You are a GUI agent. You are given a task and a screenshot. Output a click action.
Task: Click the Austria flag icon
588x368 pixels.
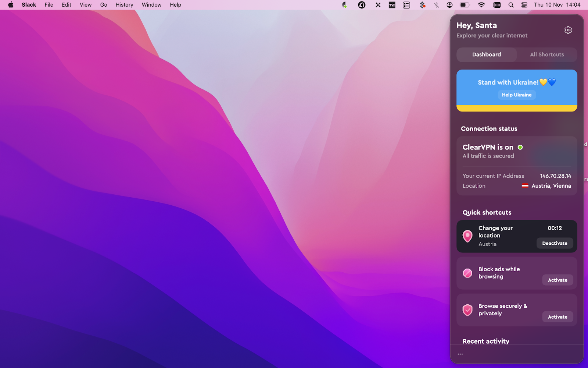click(x=525, y=186)
